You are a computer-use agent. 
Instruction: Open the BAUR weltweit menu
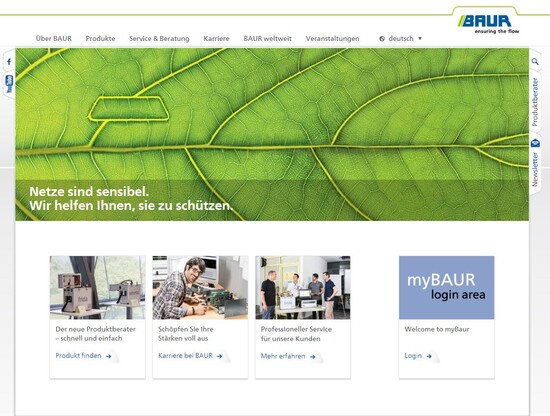coord(268,39)
